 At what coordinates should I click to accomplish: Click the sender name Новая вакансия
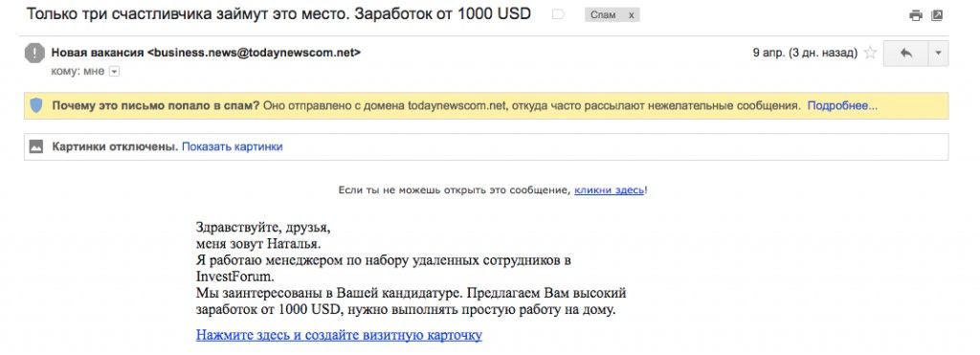coord(98,54)
